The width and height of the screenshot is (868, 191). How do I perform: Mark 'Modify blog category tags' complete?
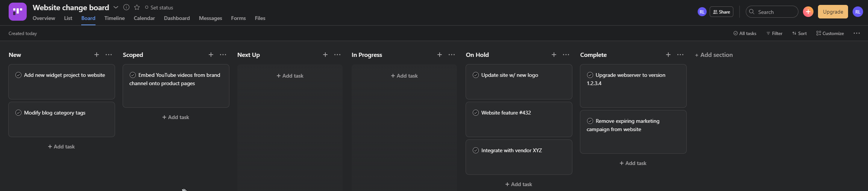coord(18,113)
